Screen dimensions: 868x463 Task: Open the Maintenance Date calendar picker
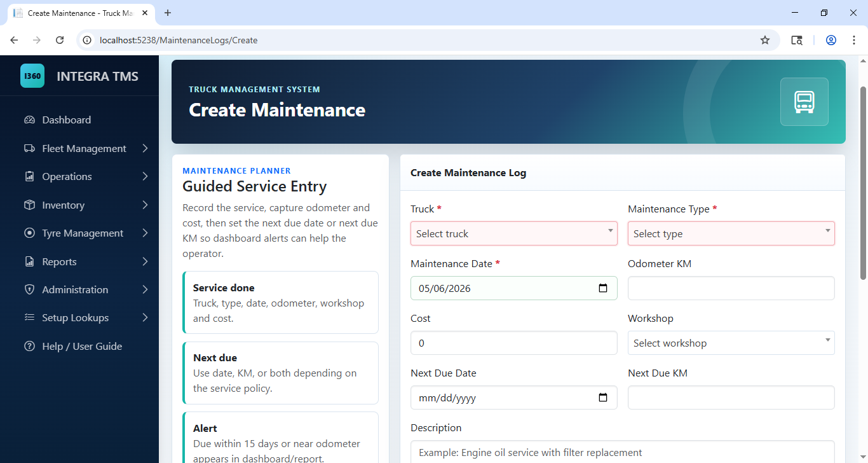(603, 288)
